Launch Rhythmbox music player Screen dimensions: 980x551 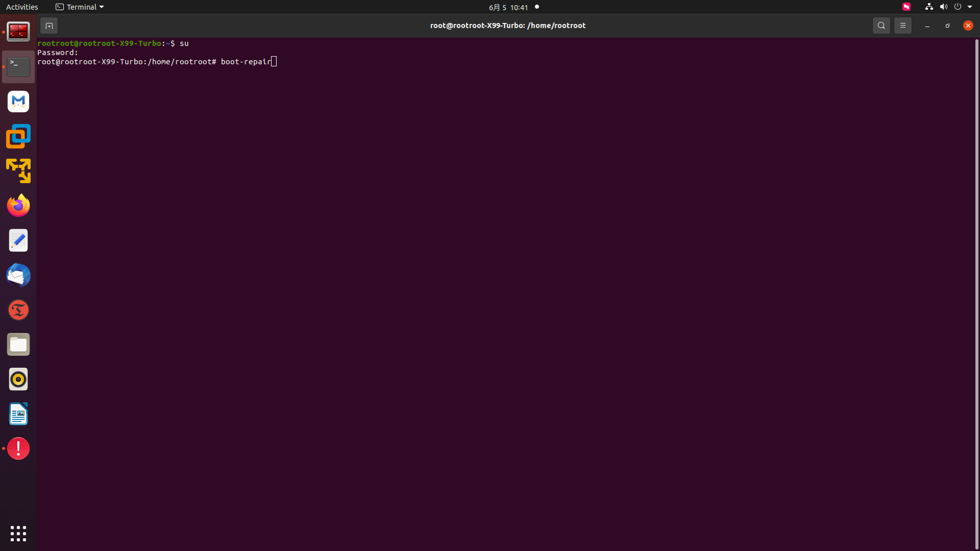(x=18, y=380)
